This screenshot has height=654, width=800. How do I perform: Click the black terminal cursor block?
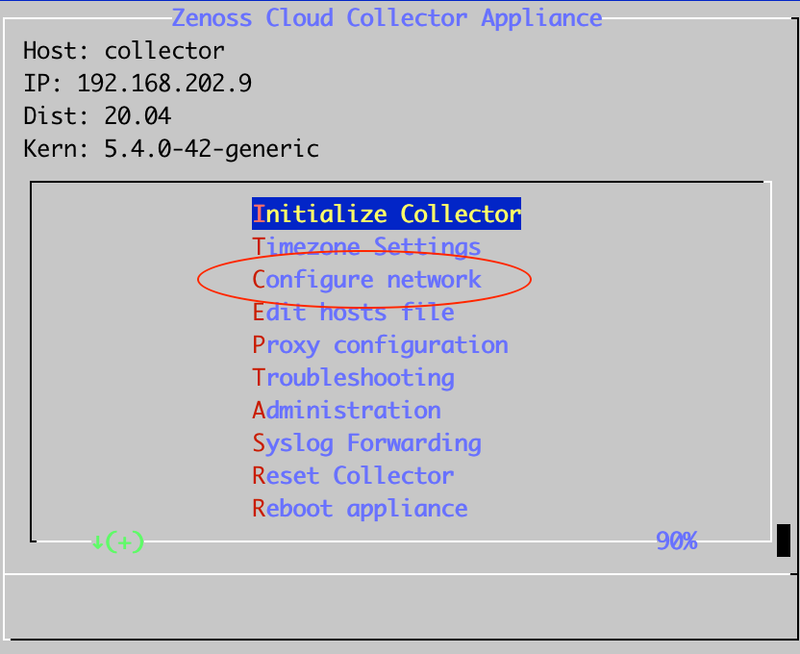[783, 540]
